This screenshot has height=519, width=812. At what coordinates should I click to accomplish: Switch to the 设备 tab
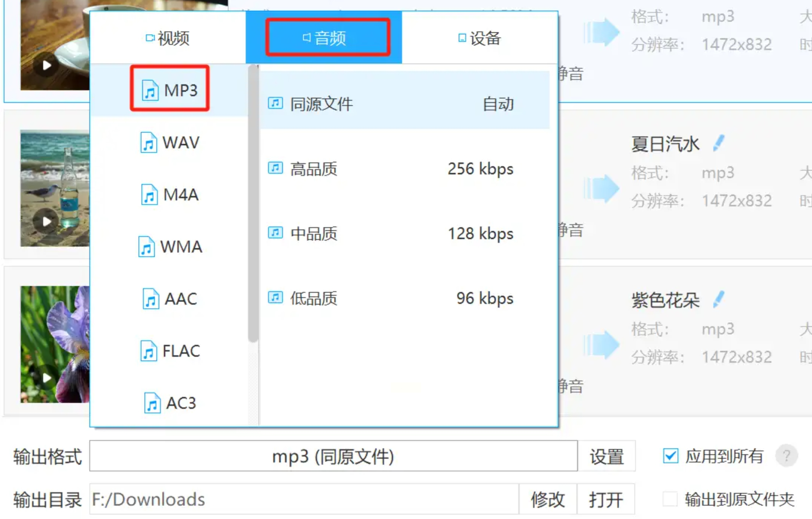(x=480, y=38)
